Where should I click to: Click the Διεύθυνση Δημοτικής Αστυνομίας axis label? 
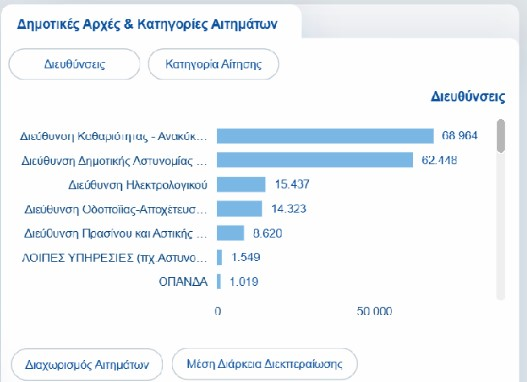coord(114,161)
